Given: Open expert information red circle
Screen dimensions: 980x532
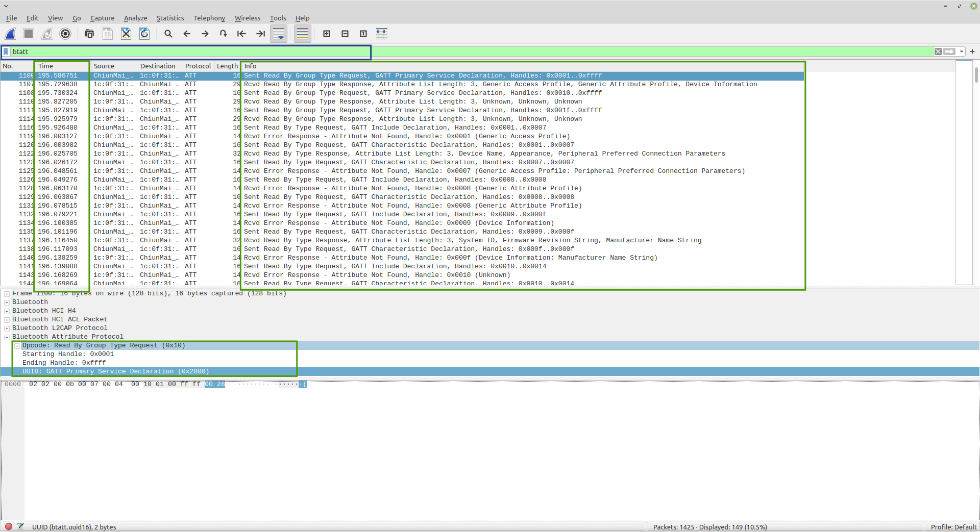Looking at the screenshot, I should coord(9,526).
